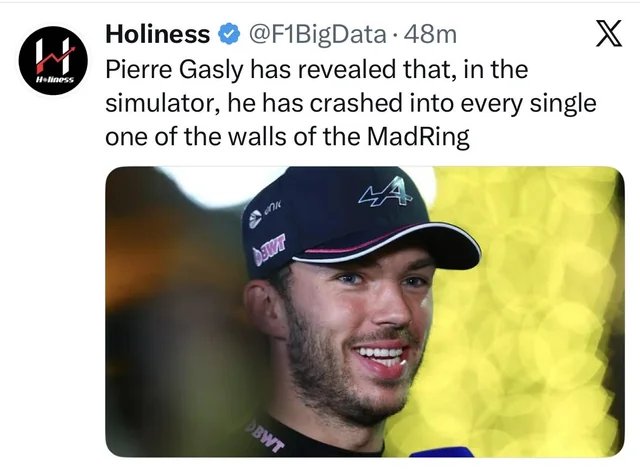Click the man's ear in the photo

(x=263, y=308)
